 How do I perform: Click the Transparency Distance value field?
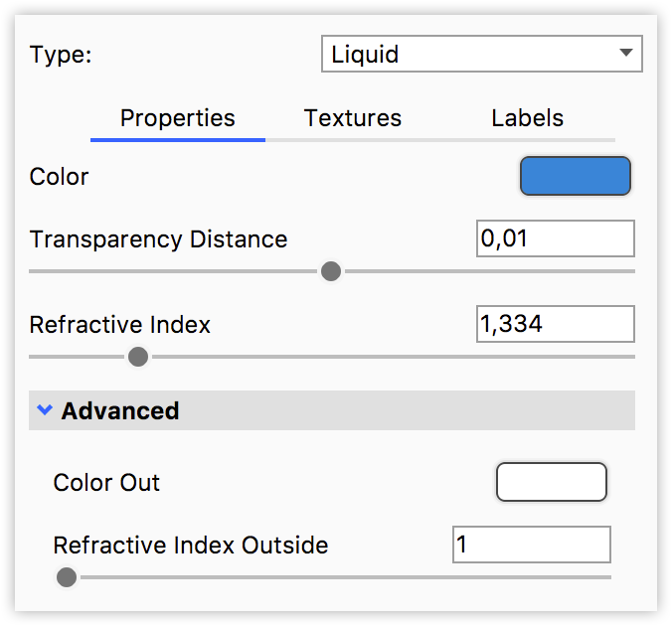(x=555, y=238)
